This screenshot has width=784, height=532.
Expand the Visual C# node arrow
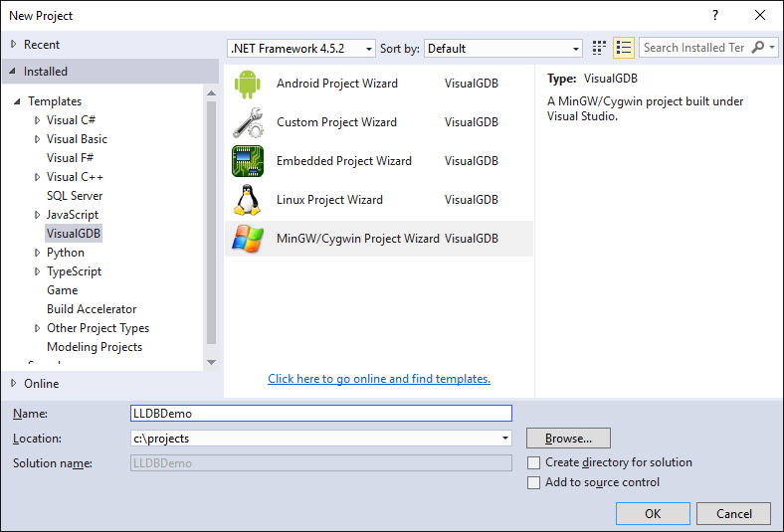(37, 120)
